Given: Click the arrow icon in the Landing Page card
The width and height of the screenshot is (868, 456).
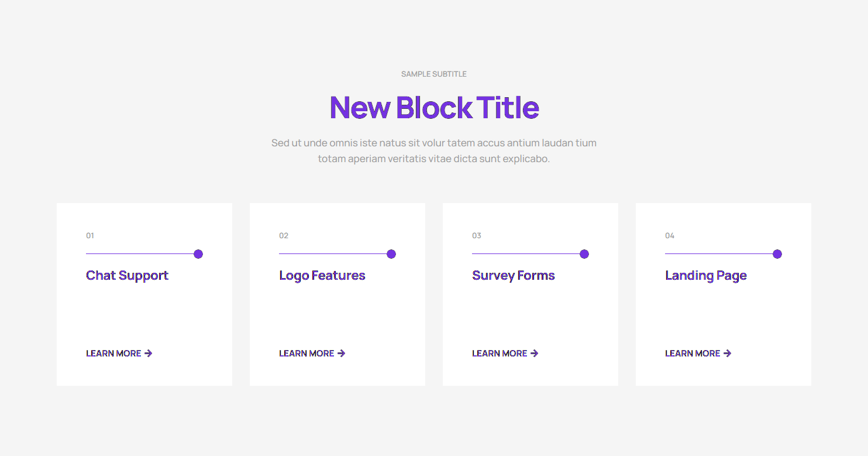Looking at the screenshot, I should [728, 354].
